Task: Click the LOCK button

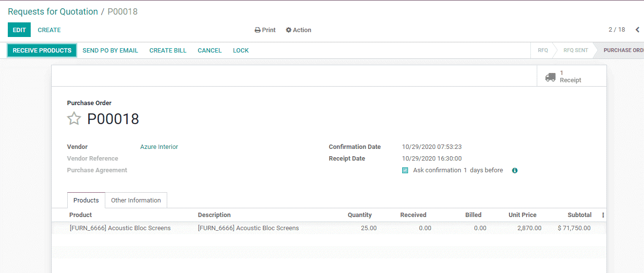Action: 241,51
